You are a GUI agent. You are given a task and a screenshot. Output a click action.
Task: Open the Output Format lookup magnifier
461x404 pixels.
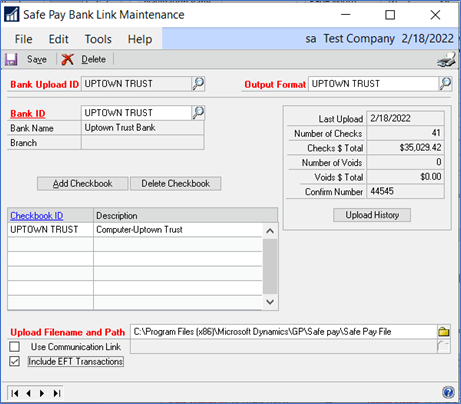(x=445, y=84)
